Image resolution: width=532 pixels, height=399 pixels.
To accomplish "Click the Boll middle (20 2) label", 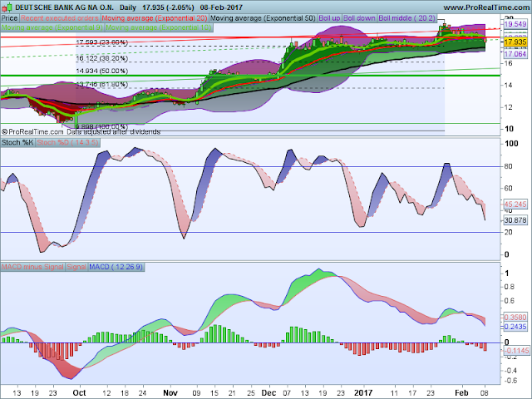I will tap(406, 18).
